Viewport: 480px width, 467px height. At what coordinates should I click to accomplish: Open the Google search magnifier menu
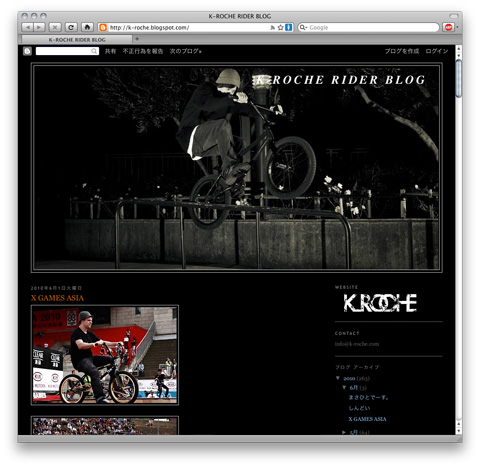pyautogui.click(x=303, y=27)
